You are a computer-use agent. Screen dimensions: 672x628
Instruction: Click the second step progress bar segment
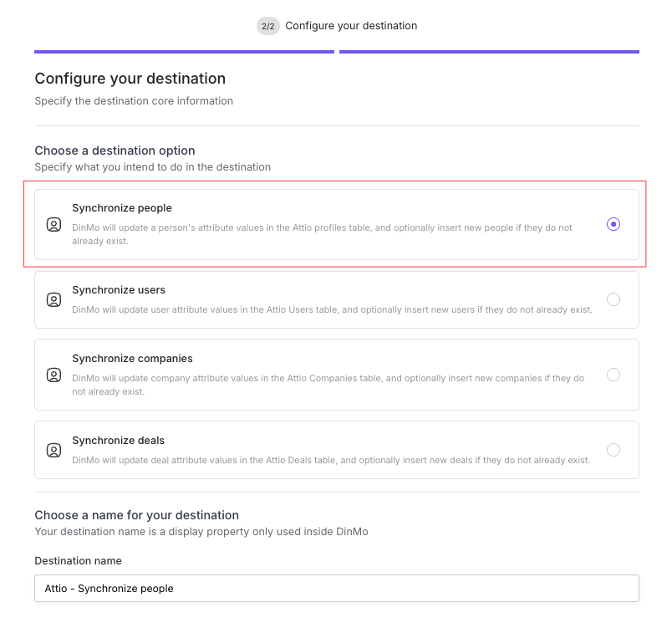pyautogui.click(x=489, y=52)
